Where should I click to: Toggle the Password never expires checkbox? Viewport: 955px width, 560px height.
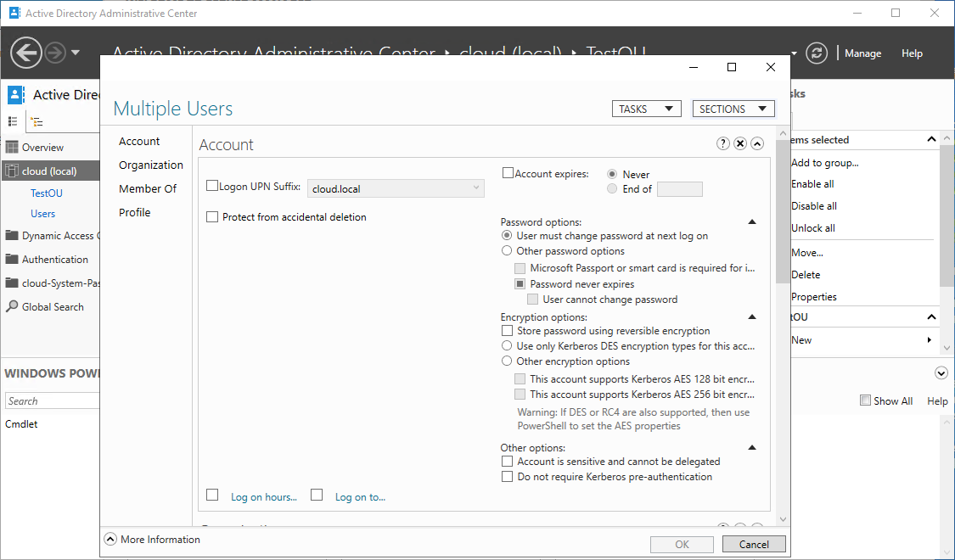520,284
